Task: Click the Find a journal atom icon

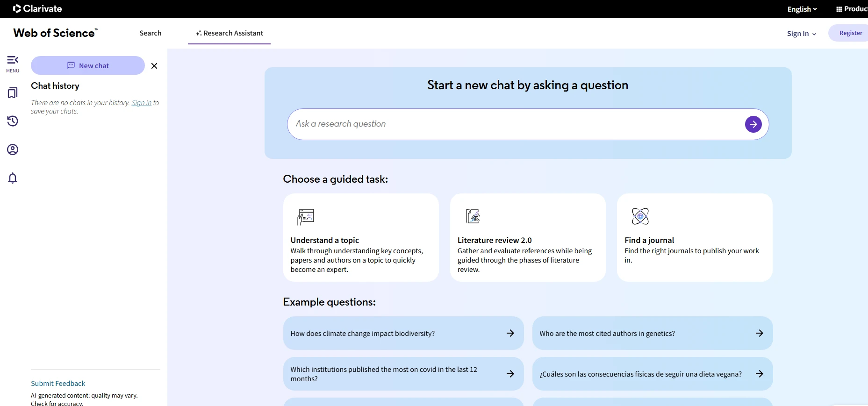Action: pos(640,216)
